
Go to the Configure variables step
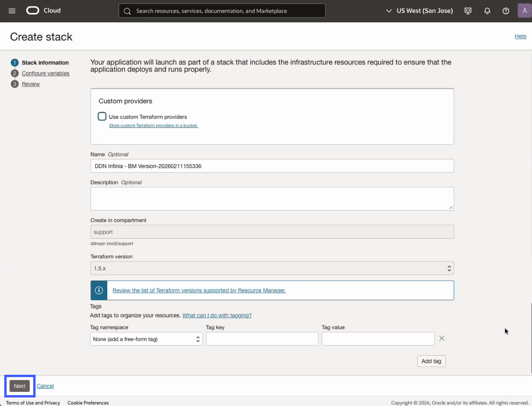click(45, 73)
